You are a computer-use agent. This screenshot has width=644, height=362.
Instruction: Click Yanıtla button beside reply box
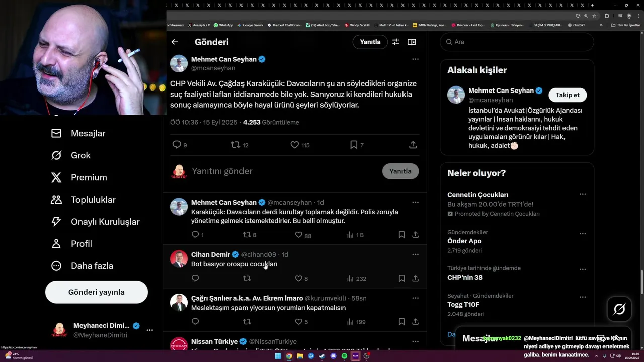click(x=400, y=171)
